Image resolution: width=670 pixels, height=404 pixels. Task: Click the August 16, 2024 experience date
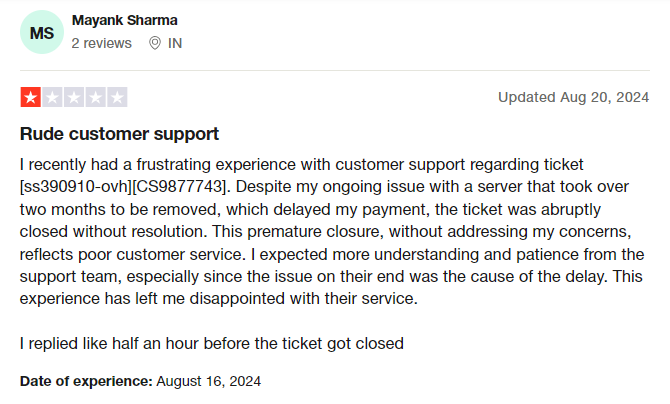coord(208,381)
